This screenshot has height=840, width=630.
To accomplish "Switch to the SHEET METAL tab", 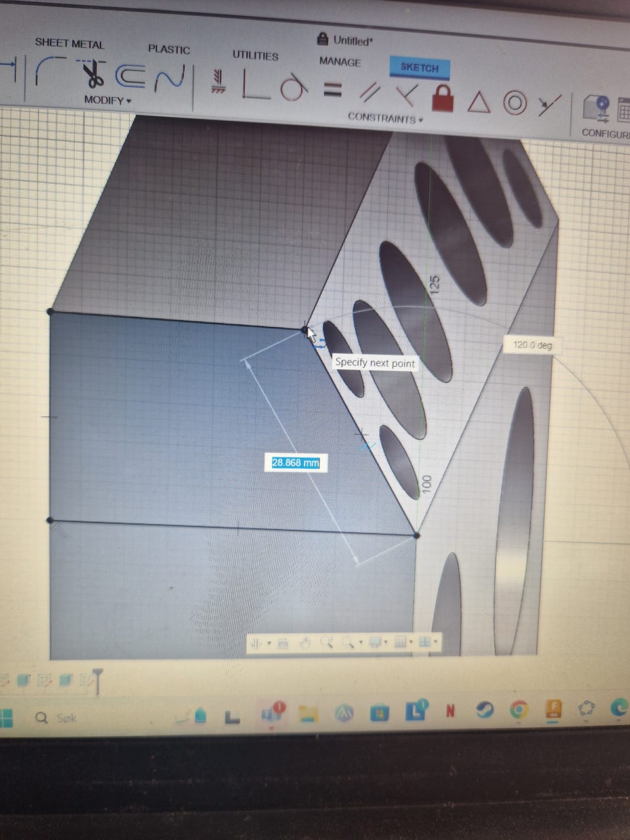I will click(70, 43).
